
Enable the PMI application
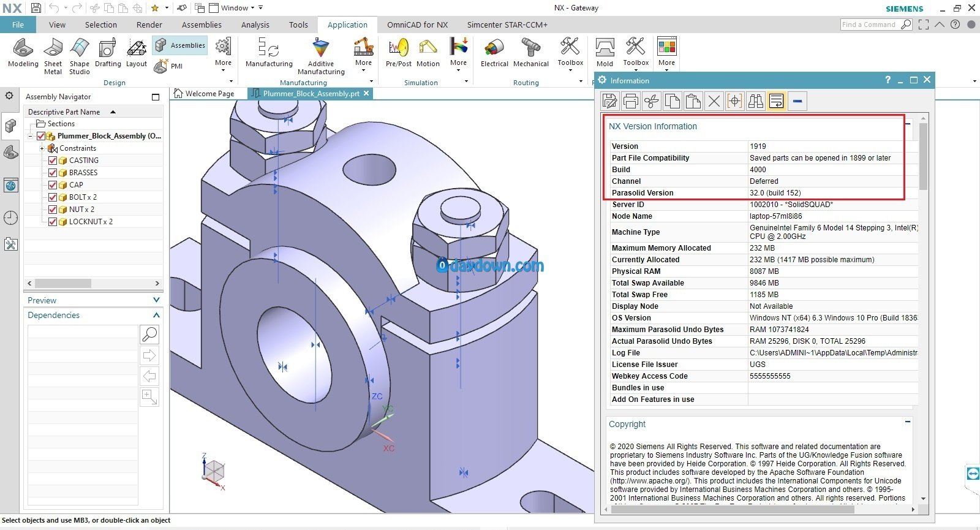coord(168,66)
